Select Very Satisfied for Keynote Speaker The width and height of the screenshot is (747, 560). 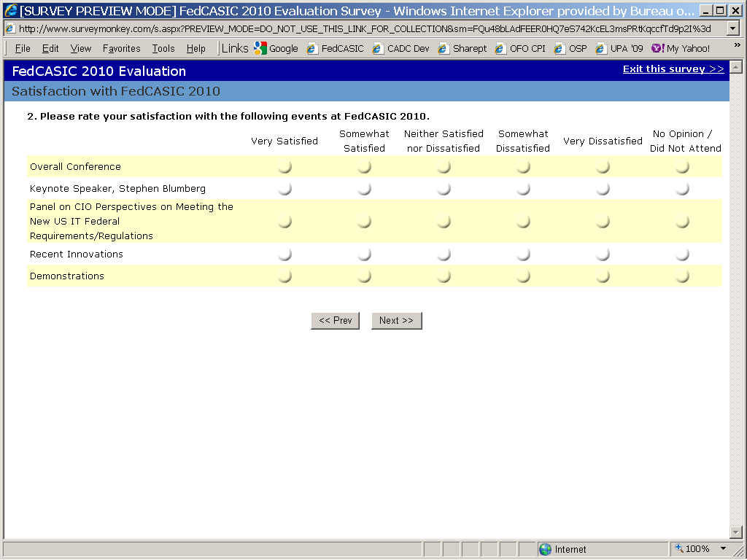click(285, 189)
